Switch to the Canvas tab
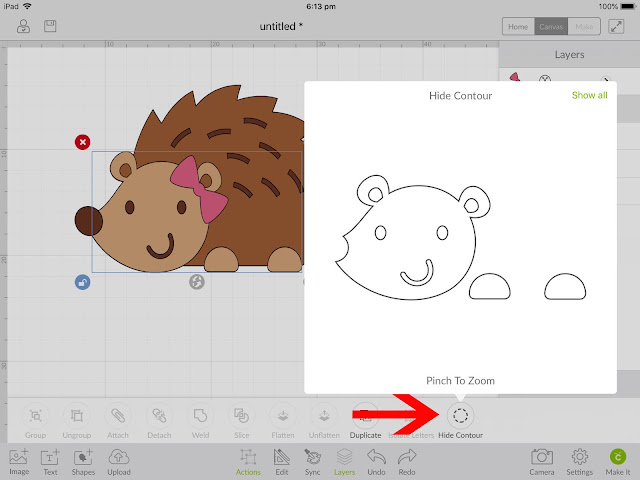 point(551,27)
